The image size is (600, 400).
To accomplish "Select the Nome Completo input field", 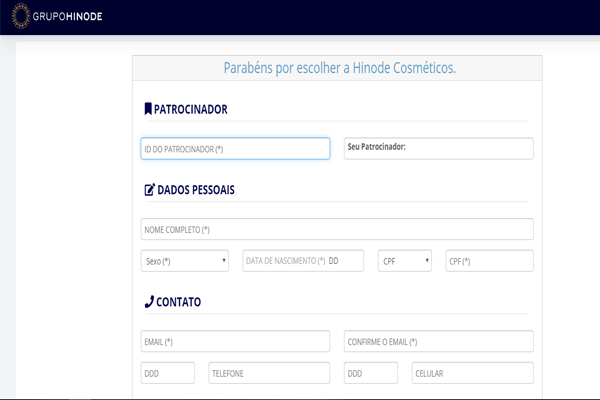I will pyautogui.click(x=337, y=229).
